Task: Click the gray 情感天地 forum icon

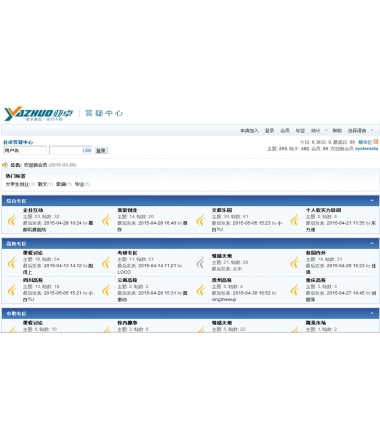Action: [201, 263]
